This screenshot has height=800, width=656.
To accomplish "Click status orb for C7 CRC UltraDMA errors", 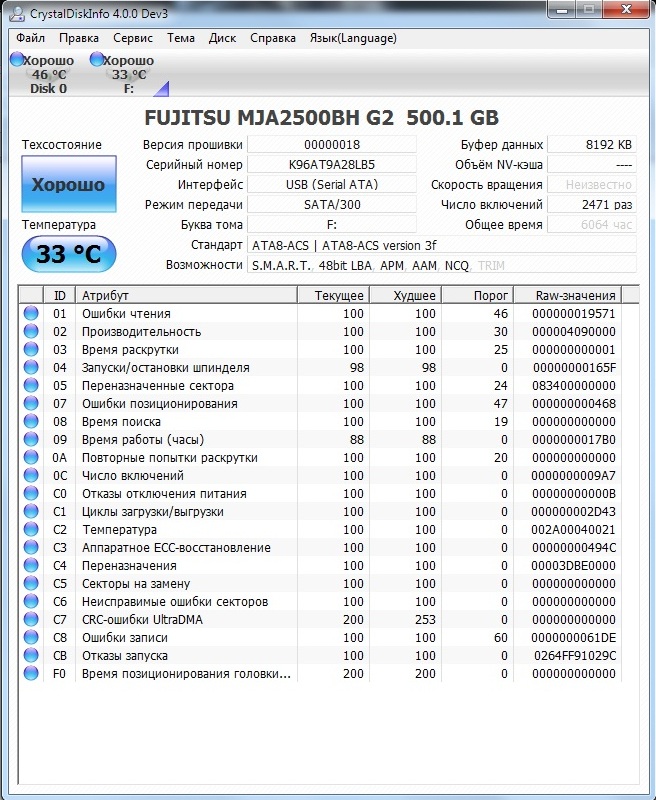I will coord(31,620).
